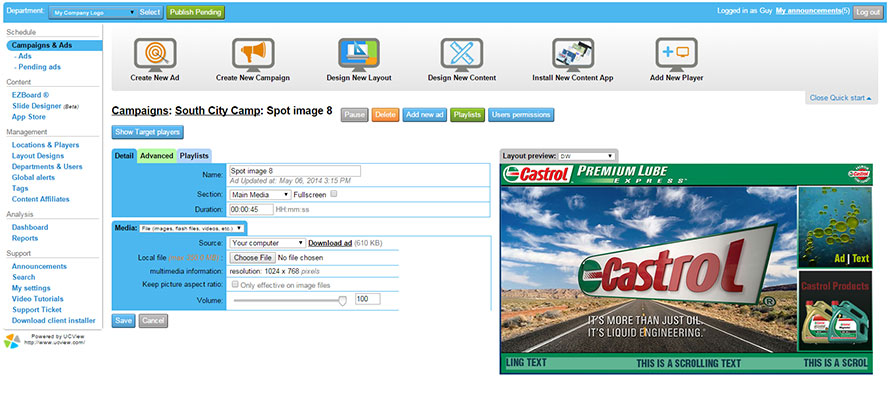Open the Department dropdown
Viewport: 888px width, 400px height.
[x=92, y=12]
